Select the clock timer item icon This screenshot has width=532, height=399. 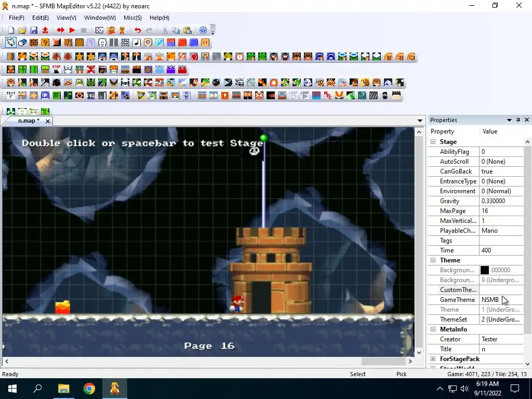click(x=240, y=57)
